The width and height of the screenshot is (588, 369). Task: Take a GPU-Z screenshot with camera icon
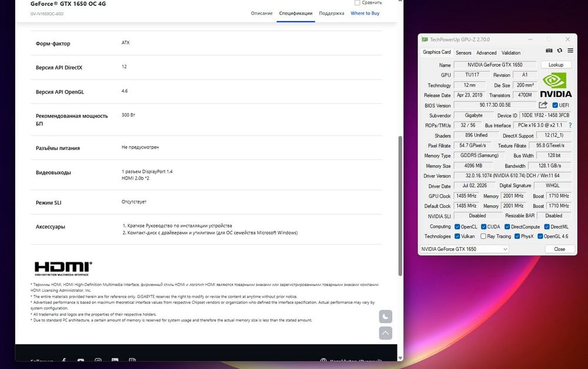[x=549, y=50]
